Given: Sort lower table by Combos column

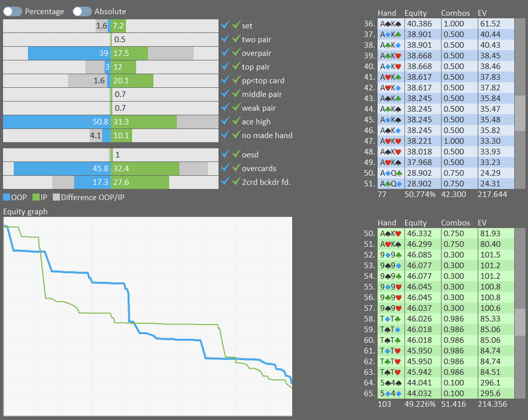Looking at the screenshot, I should 455,223.
